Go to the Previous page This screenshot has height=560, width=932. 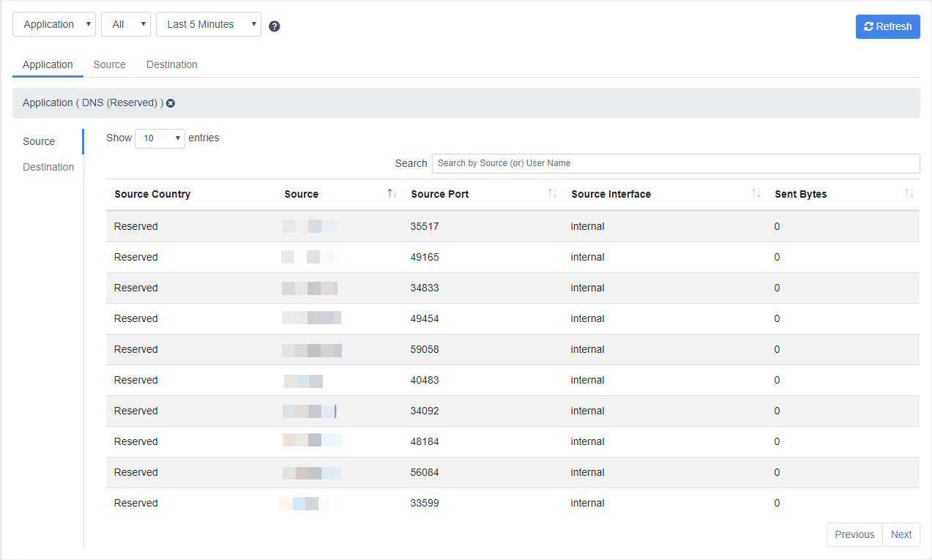pyautogui.click(x=854, y=534)
